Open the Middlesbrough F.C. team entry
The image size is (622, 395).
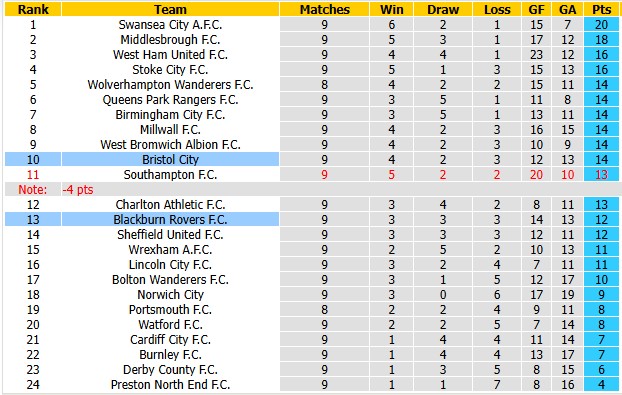170,40
